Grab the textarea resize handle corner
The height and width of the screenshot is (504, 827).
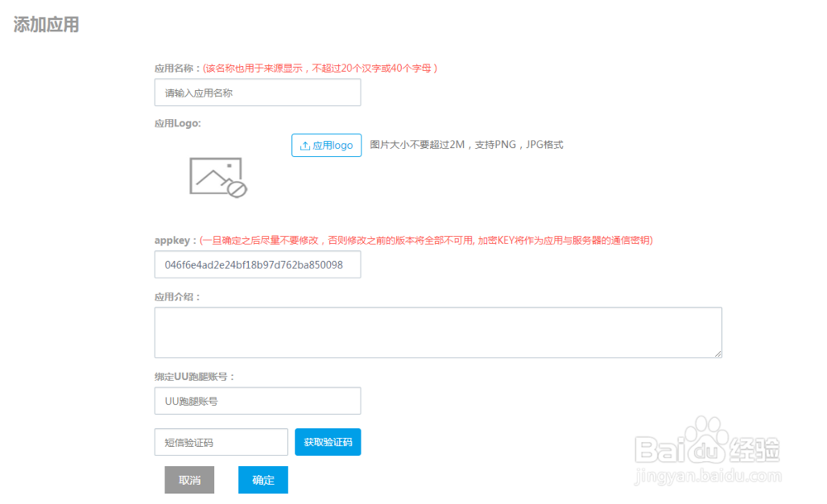click(719, 354)
